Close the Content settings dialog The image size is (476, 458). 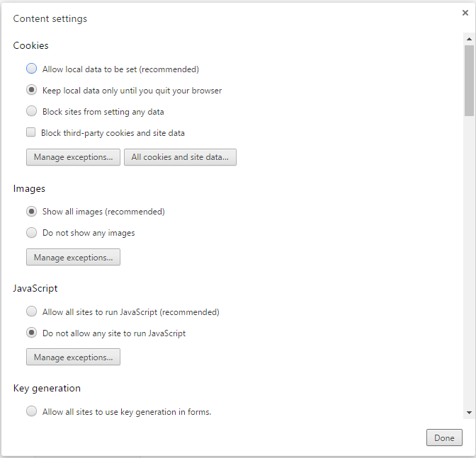click(465, 13)
